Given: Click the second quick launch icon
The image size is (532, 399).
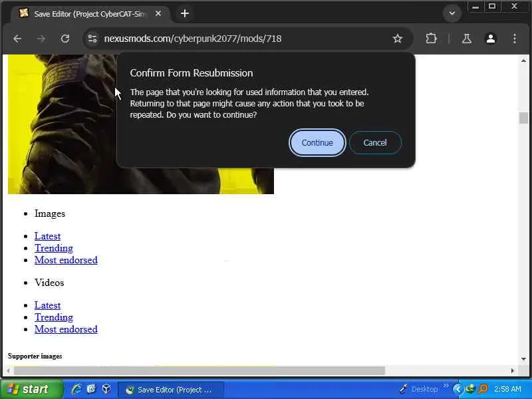Looking at the screenshot, I should pyautogui.click(x=91, y=389).
